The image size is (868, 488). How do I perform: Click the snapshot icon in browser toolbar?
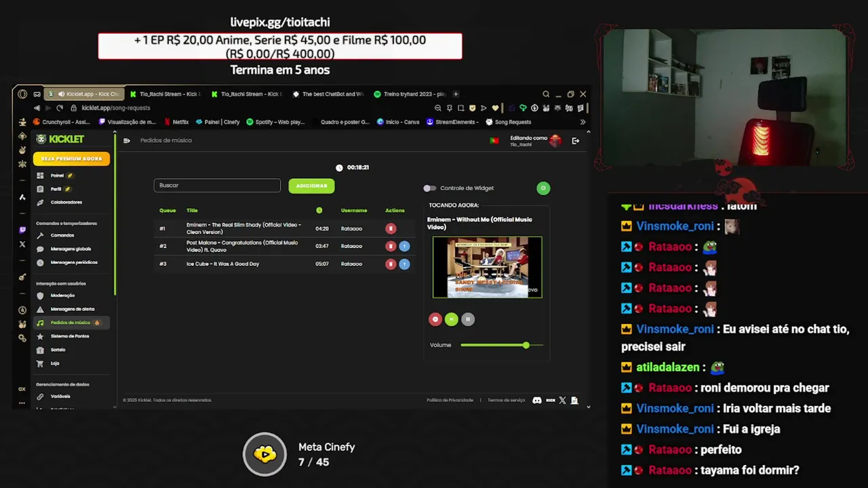(x=460, y=108)
